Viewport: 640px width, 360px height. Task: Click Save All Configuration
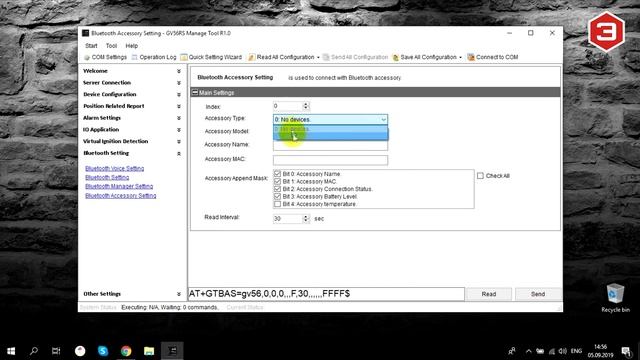coord(424,57)
